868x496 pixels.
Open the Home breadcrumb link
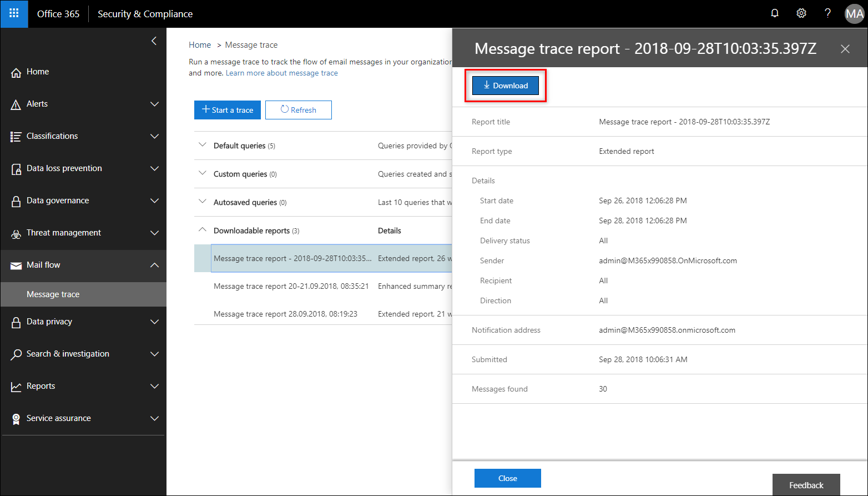(x=200, y=44)
